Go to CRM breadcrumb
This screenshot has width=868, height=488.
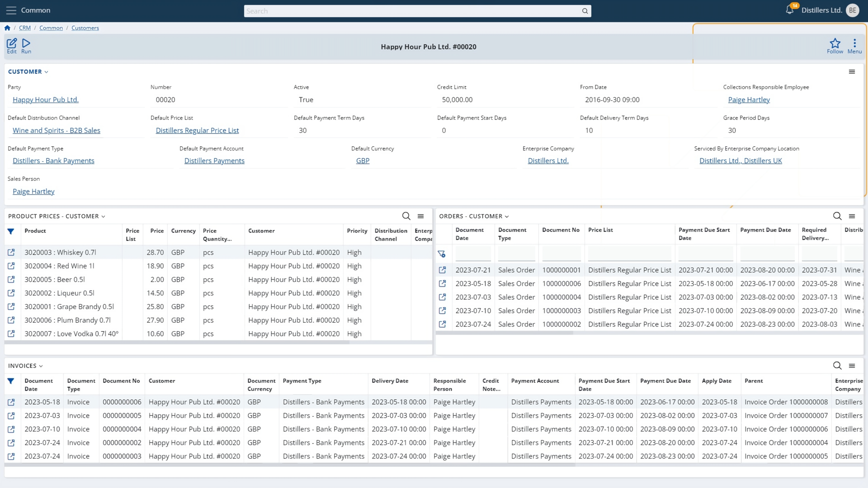coord(25,28)
